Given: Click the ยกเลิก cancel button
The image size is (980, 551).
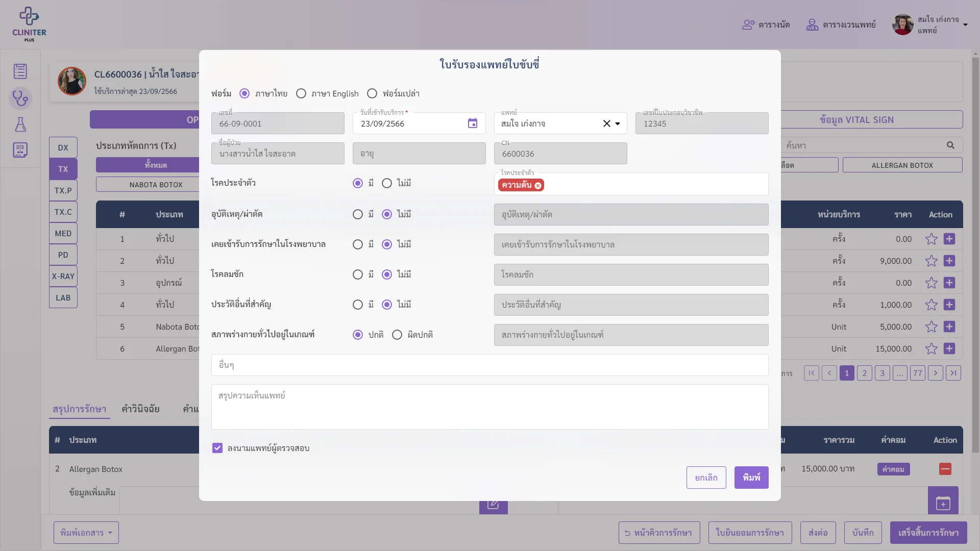Looking at the screenshot, I should tap(706, 478).
